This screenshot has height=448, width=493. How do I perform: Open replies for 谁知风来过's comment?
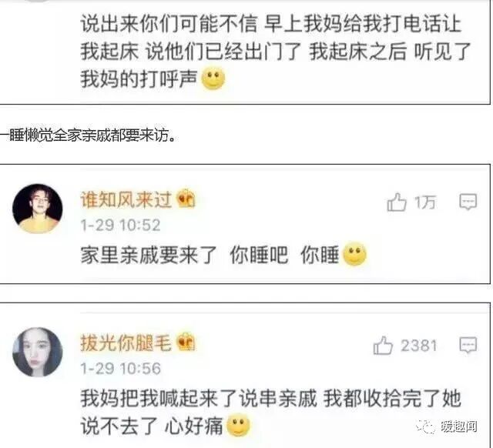click(x=468, y=202)
